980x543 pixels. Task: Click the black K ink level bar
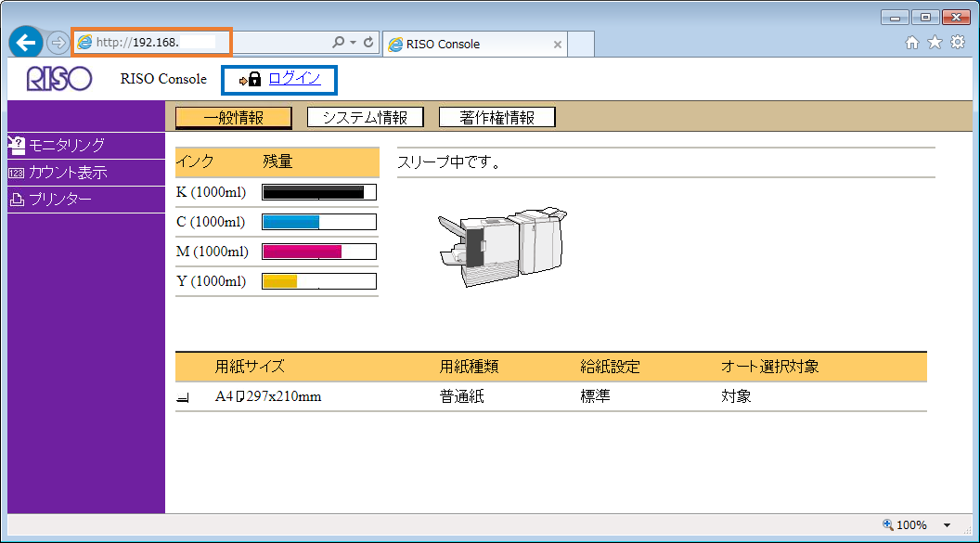(x=318, y=192)
